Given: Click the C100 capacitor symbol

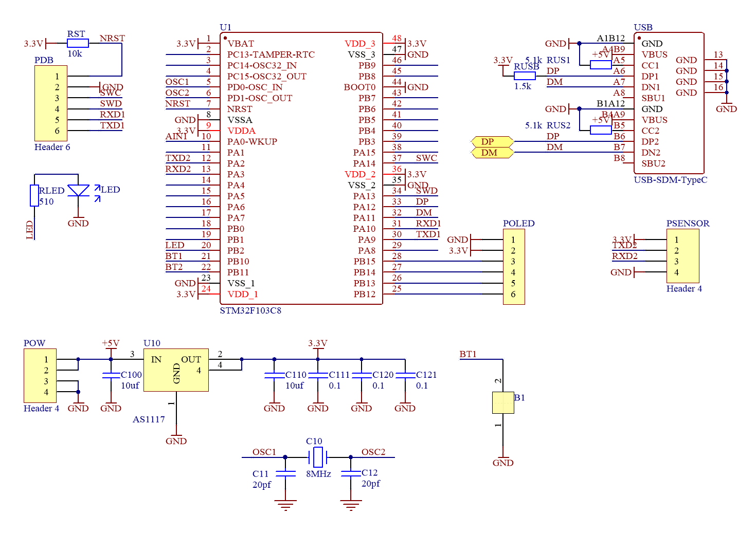Looking at the screenshot, I should [x=111, y=376].
